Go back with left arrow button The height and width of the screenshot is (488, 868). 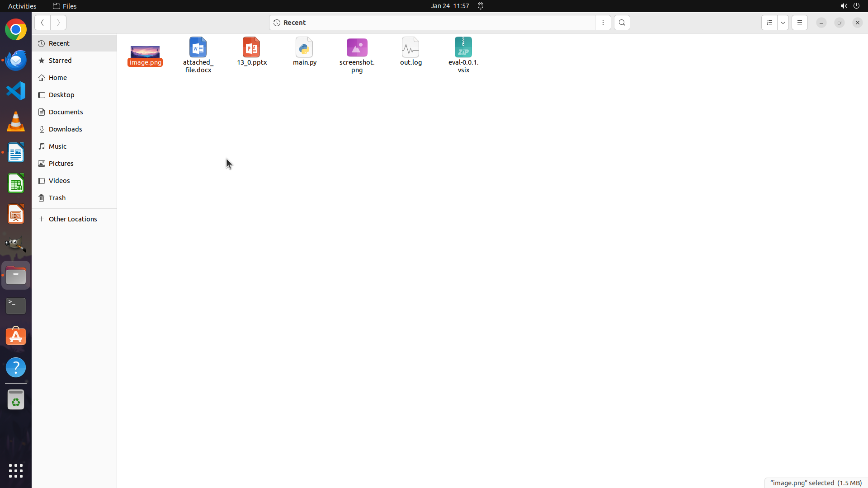pos(42,23)
